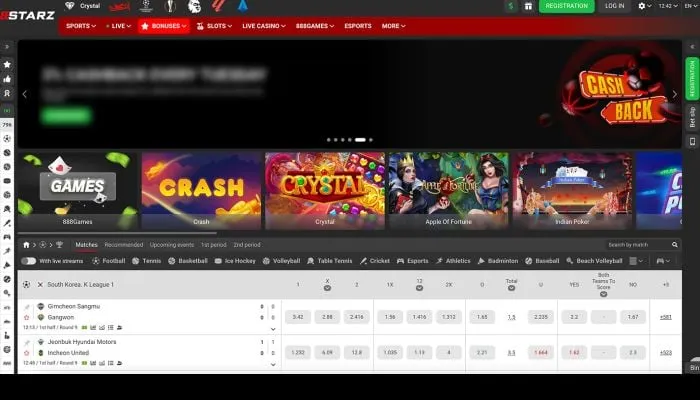Filter by Badminton sport
Screen dimensions: 700x400
click(x=498, y=261)
